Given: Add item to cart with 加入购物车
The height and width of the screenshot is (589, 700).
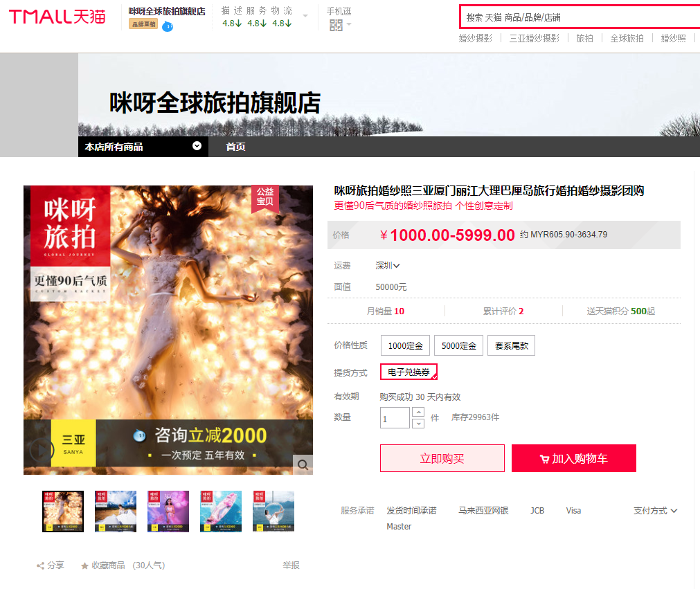Looking at the screenshot, I should point(573,458).
